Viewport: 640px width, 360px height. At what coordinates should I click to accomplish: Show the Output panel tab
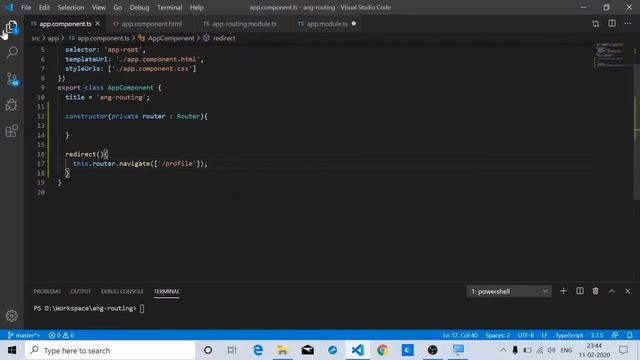pyautogui.click(x=80, y=291)
